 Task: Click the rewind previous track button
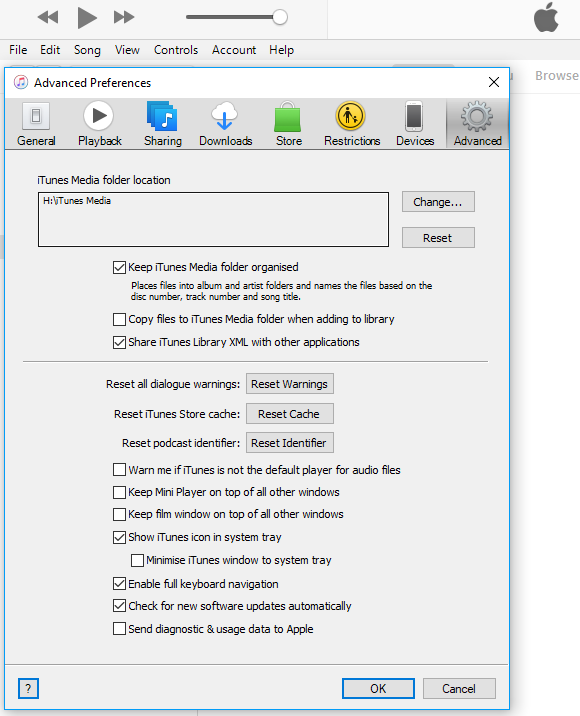click(48, 18)
